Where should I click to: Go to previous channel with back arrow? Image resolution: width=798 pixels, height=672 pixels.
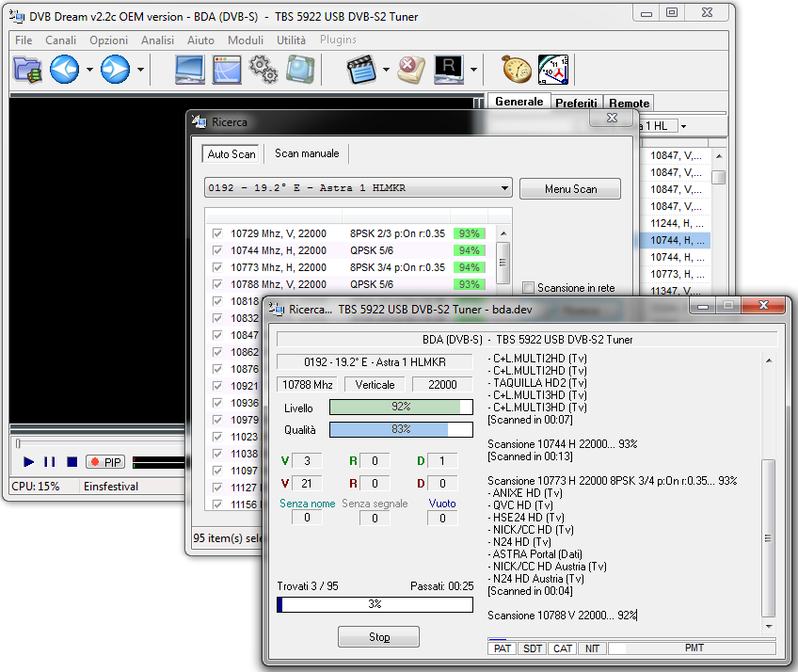(64, 70)
